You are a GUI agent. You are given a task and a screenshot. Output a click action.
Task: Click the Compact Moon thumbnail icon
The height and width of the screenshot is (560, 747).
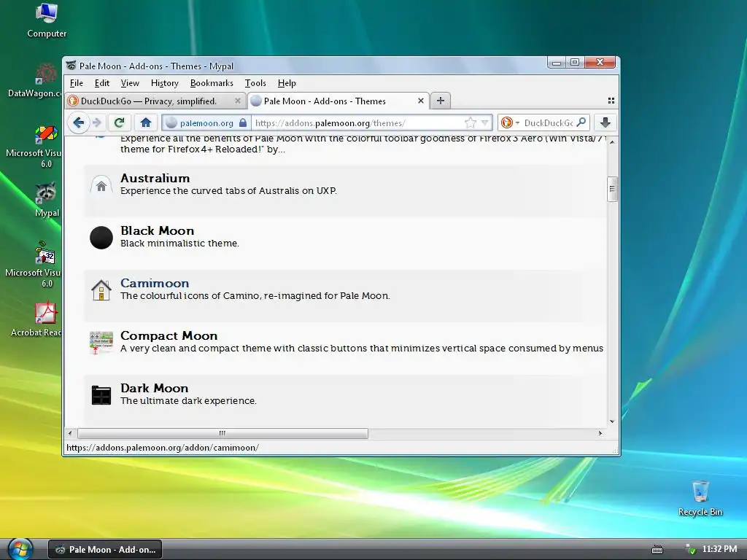(101, 343)
